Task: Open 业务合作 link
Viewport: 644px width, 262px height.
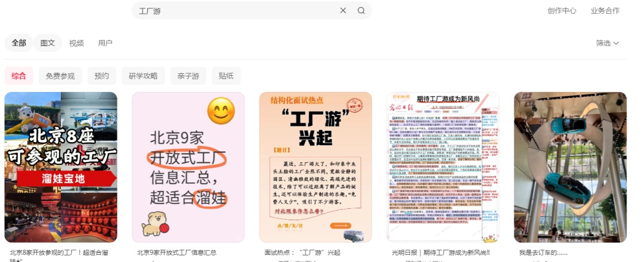Action: 605,11
